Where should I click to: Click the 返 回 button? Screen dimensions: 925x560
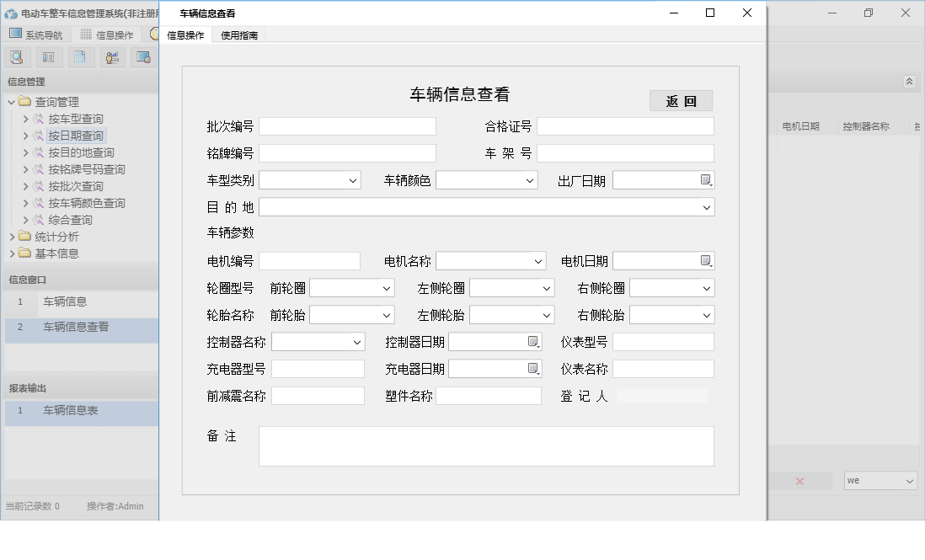tap(681, 100)
